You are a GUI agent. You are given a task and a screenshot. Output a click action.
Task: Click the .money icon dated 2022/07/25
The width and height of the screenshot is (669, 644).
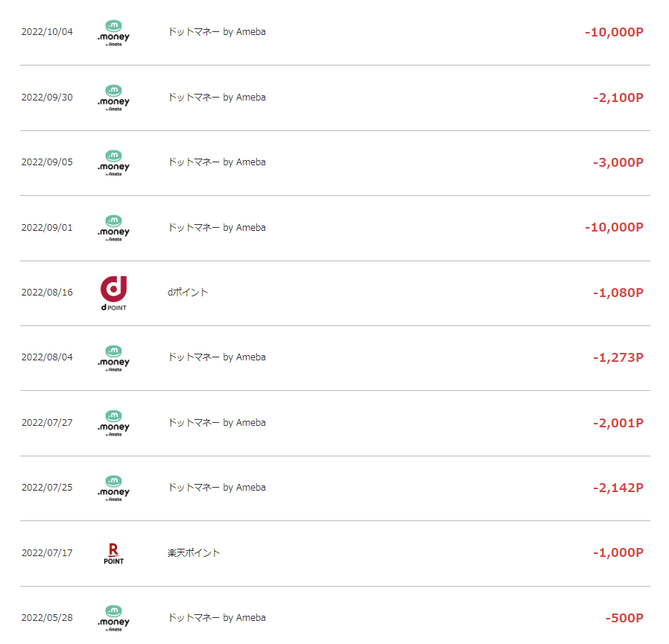[x=113, y=488]
